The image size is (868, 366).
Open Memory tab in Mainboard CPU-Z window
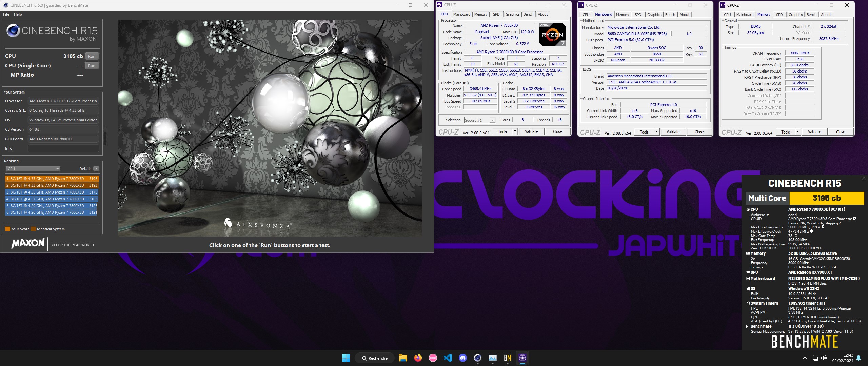[623, 15]
